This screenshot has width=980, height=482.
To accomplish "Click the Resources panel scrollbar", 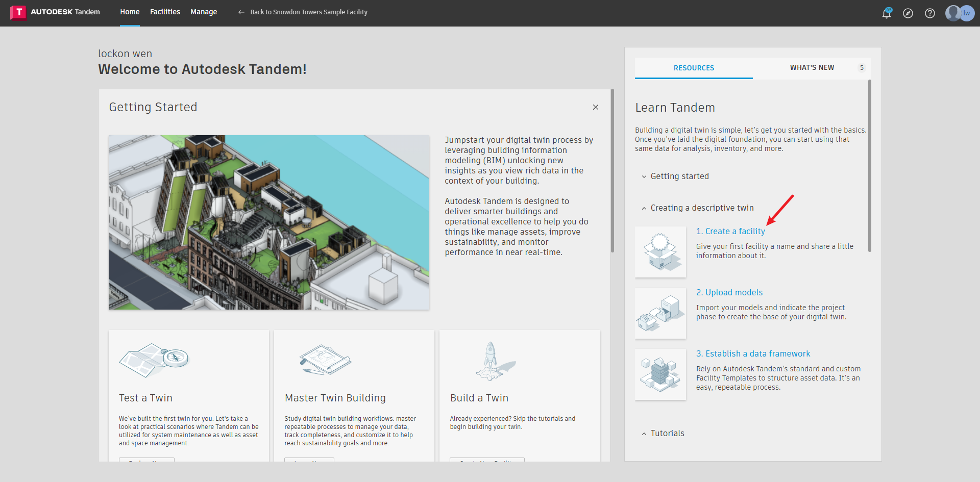I will 870,166.
